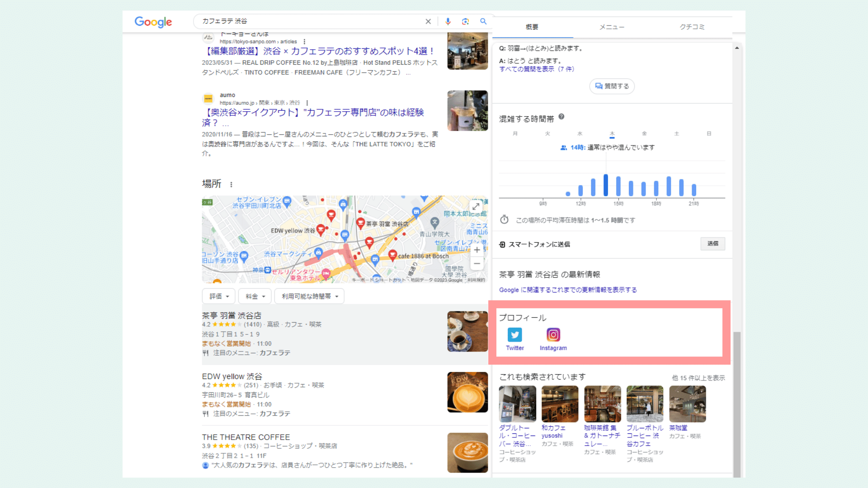Open the 利用可能な時間帯 dropdown
The height and width of the screenshot is (488, 868).
(x=309, y=296)
